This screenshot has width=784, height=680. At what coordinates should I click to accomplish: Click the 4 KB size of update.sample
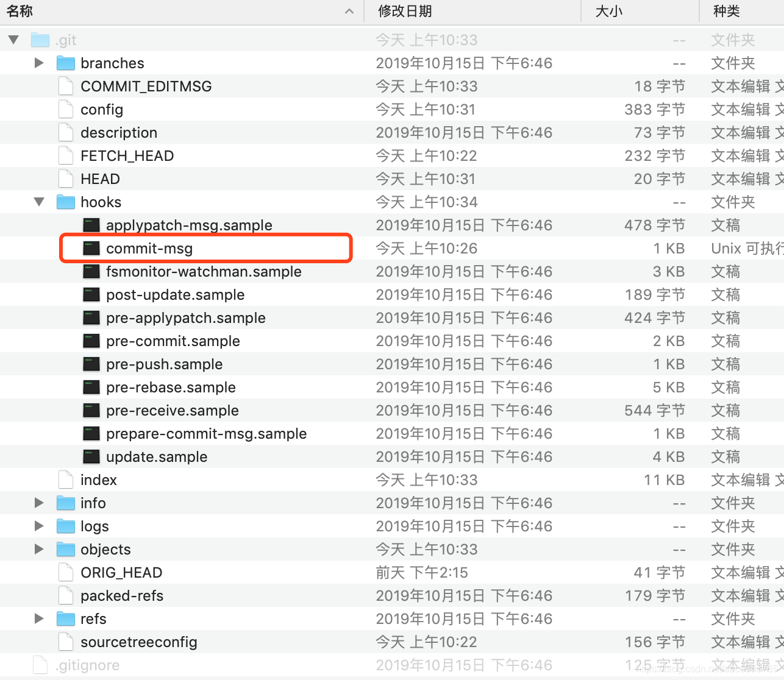pyautogui.click(x=669, y=457)
